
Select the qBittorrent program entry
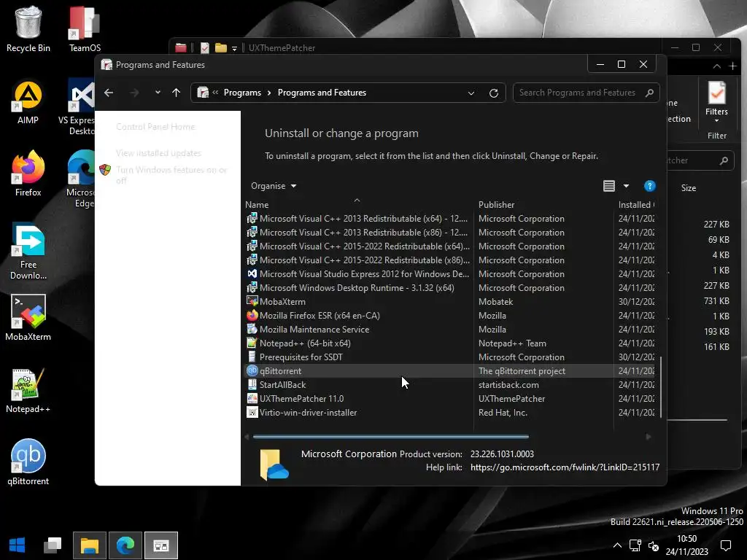(449, 371)
